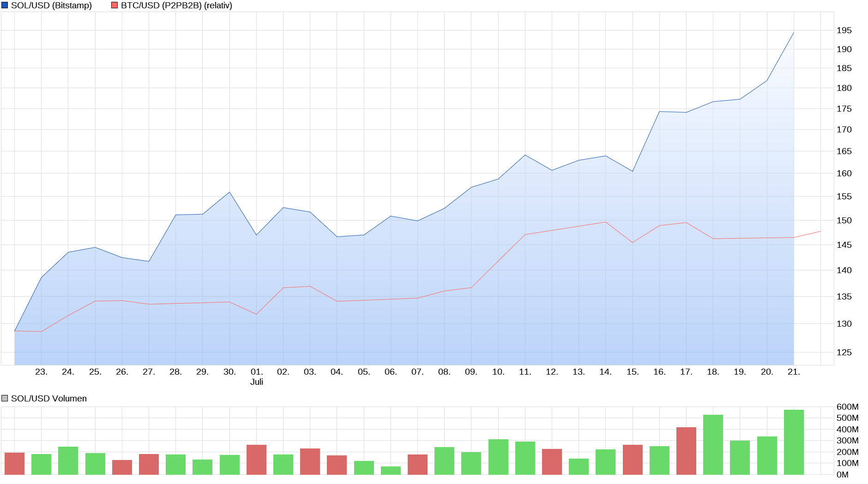This screenshot has height=484, width=868.
Task: Click the '600M' volume axis label
Action: 848,407
